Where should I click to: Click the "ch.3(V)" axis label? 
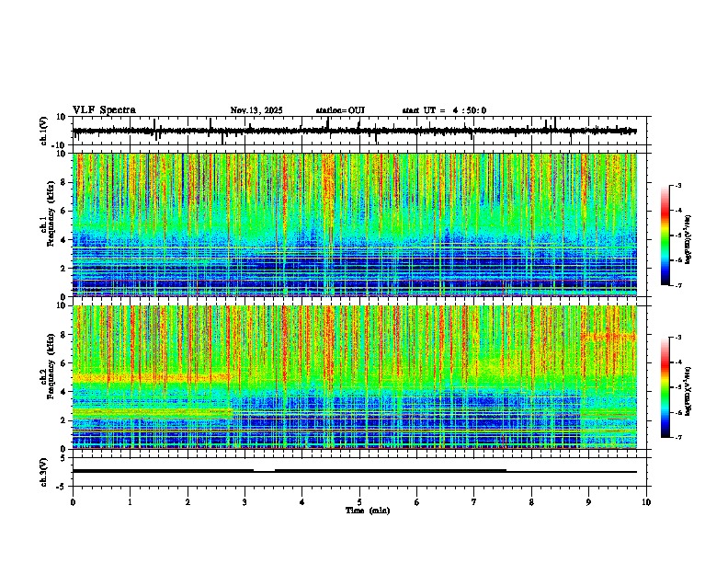pos(44,472)
